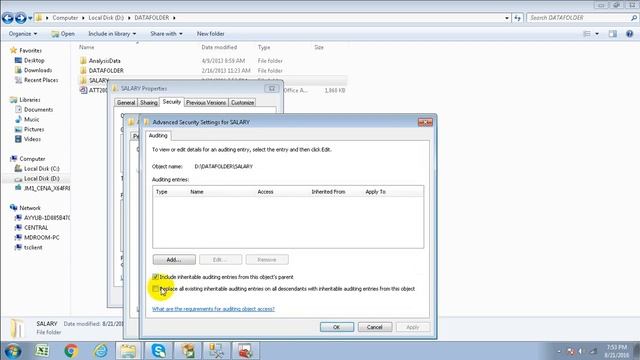This screenshot has height=360, width=640.
Task: Open Documents library
Action: click(38, 109)
